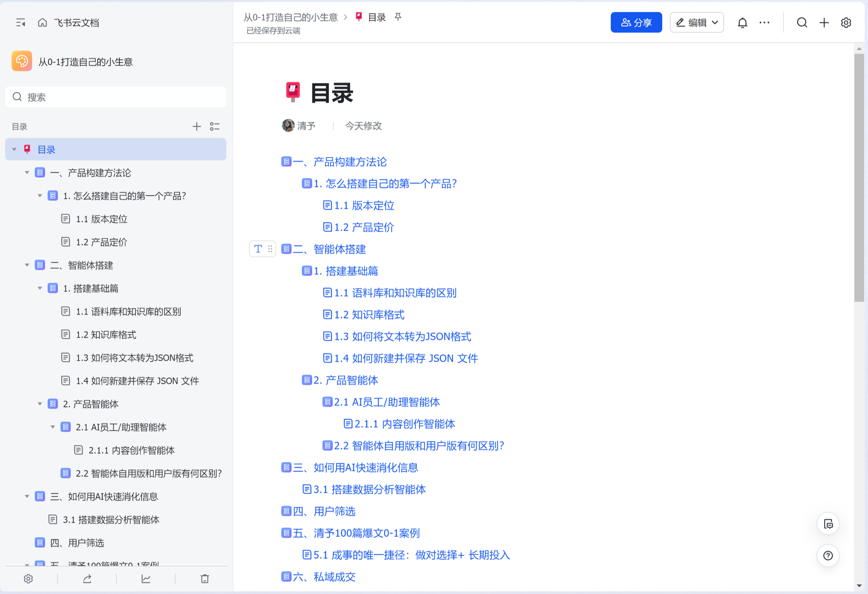Select 四、用户筛选 in the sidebar tree

click(77, 542)
